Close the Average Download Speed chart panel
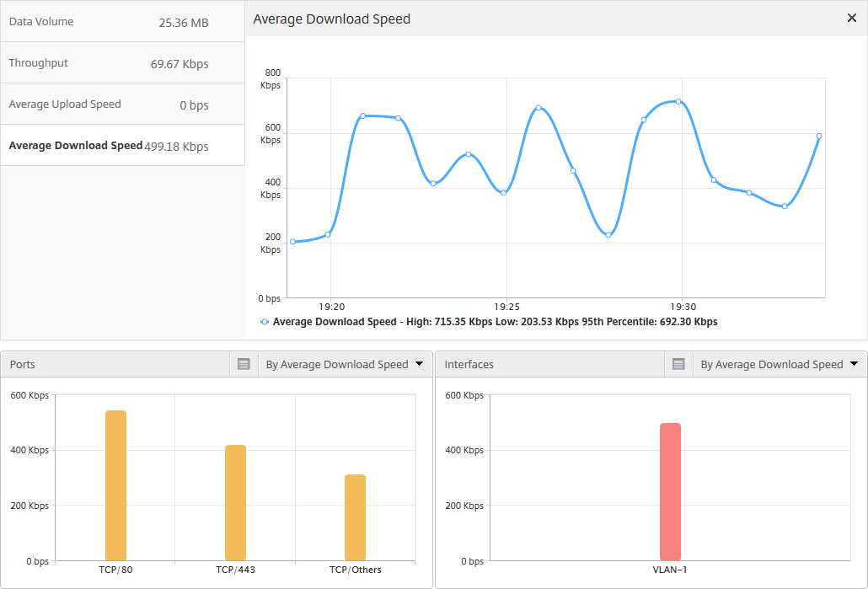 coord(852,19)
